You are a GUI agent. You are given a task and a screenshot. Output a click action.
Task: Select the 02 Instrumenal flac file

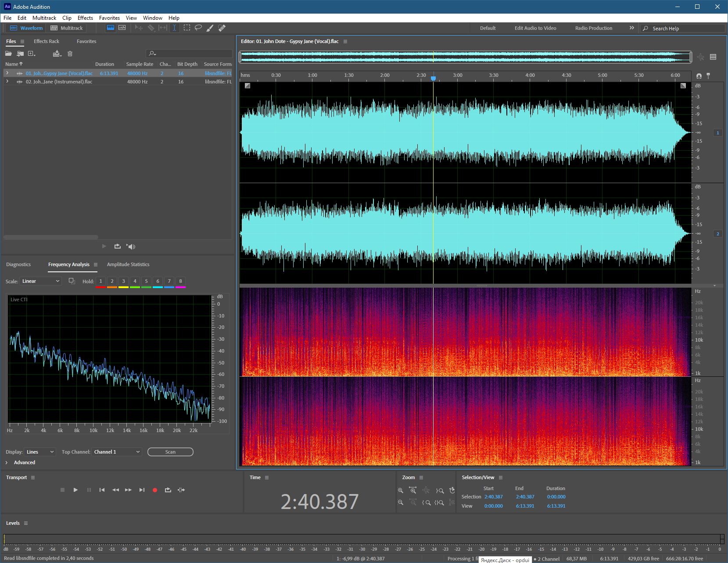[x=118, y=82]
